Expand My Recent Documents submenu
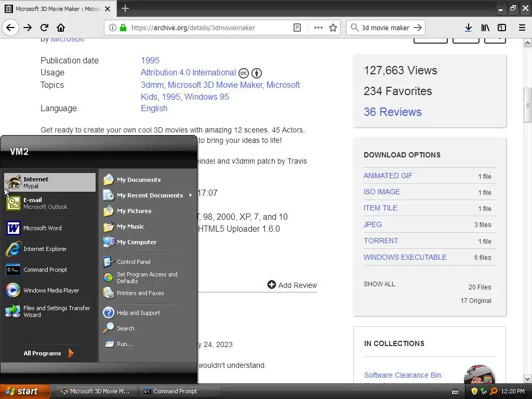The image size is (532, 399). 148,195
